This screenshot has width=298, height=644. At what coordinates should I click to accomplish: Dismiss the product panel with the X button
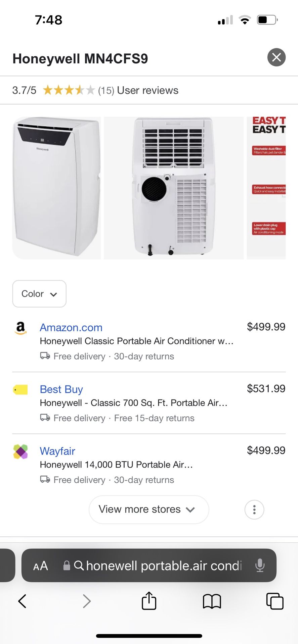pyautogui.click(x=276, y=57)
